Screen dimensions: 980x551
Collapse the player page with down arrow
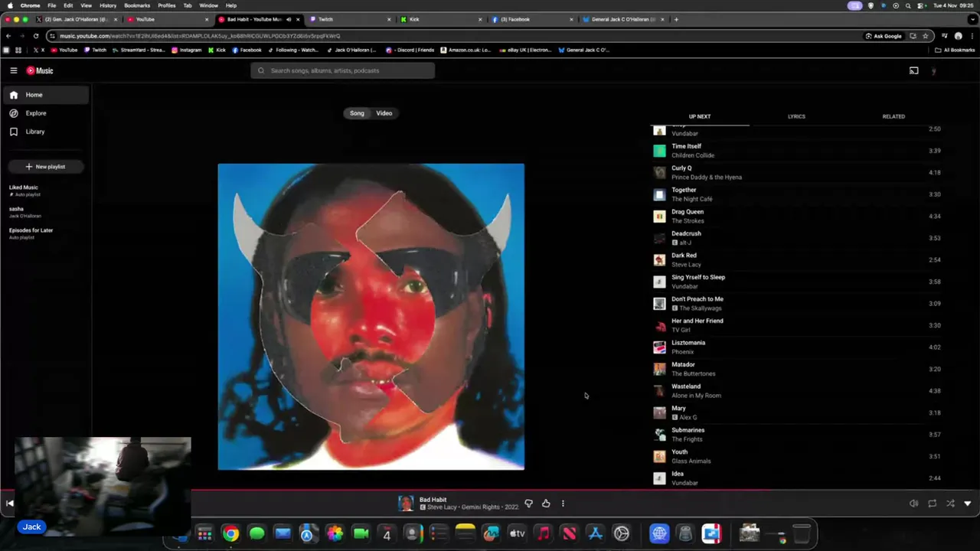pos(968,504)
